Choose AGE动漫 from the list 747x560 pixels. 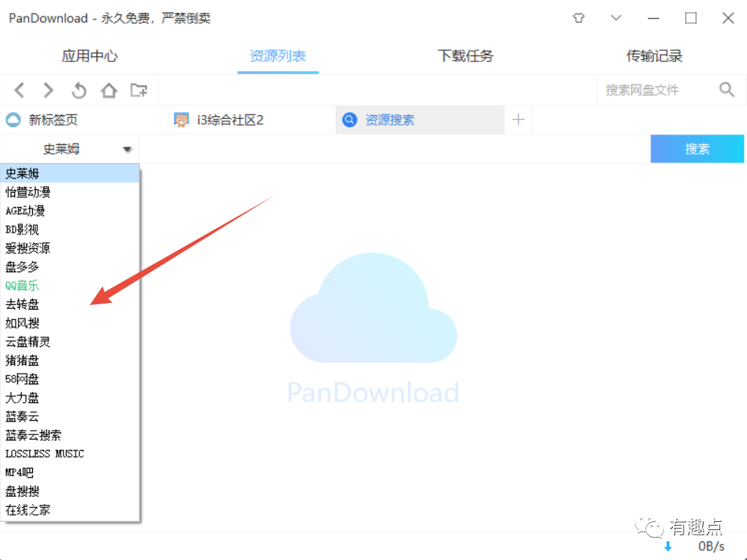70,211
